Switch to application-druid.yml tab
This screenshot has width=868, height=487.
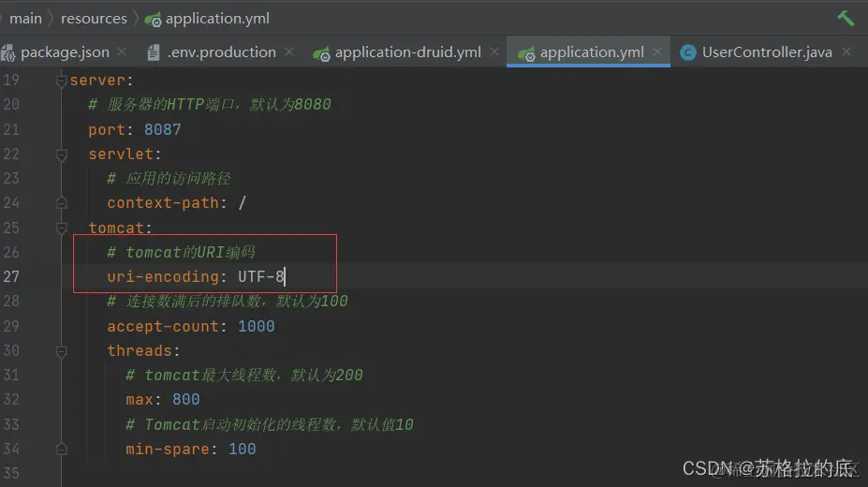tap(408, 52)
